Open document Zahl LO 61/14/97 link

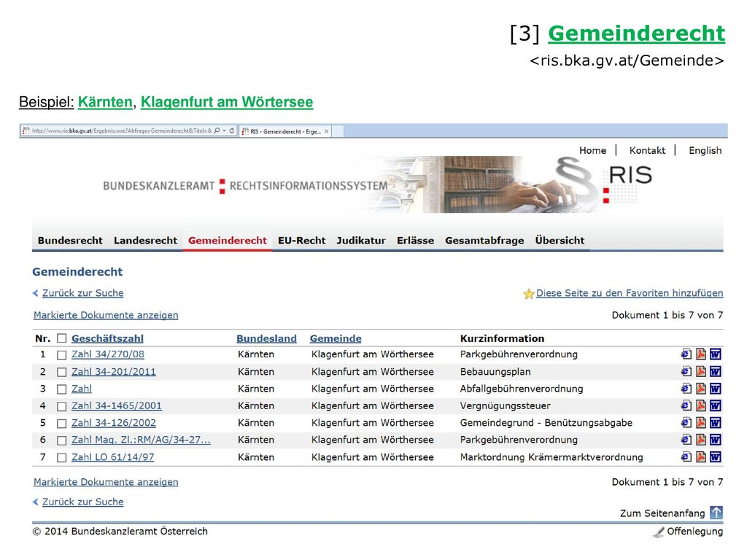[113, 456]
